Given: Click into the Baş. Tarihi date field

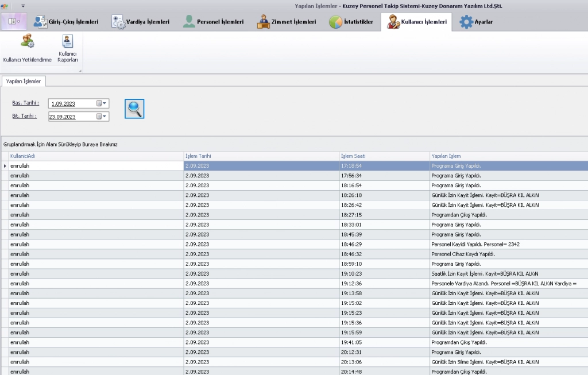Looking at the screenshot, I should 71,104.
